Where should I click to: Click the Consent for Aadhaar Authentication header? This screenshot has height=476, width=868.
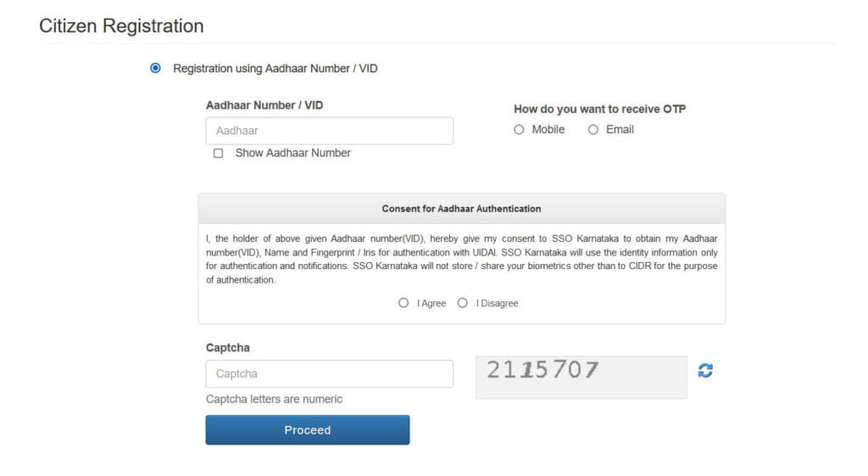pos(461,209)
